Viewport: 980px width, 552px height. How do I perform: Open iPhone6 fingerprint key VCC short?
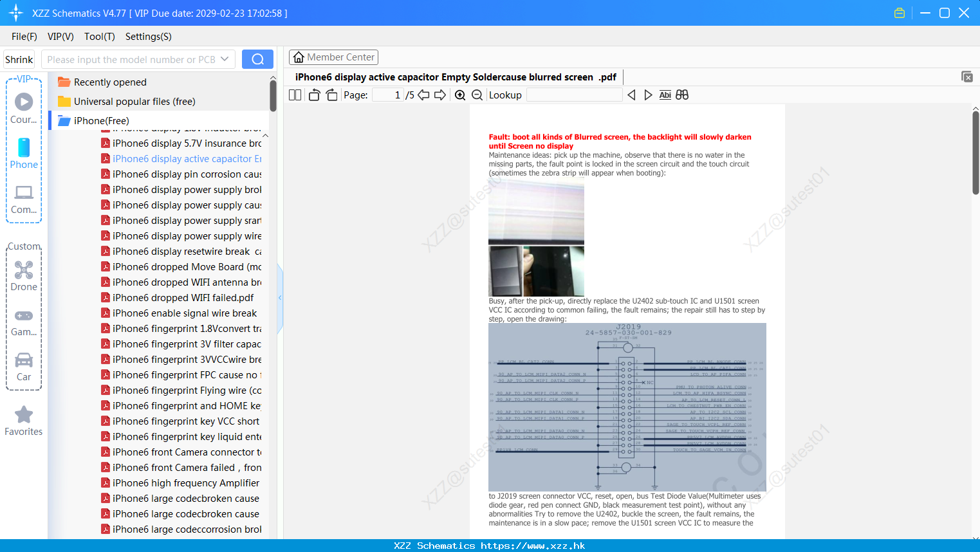pyautogui.click(x=180, y=421)
